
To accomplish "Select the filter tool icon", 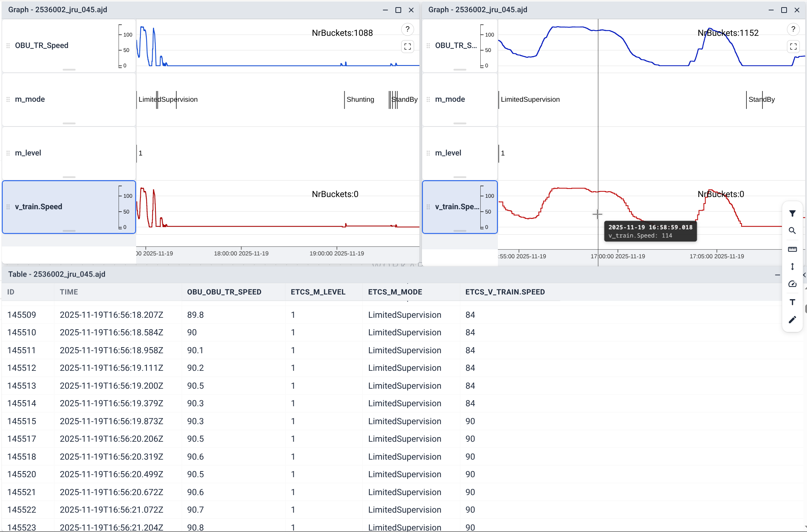I will point(792,214).
